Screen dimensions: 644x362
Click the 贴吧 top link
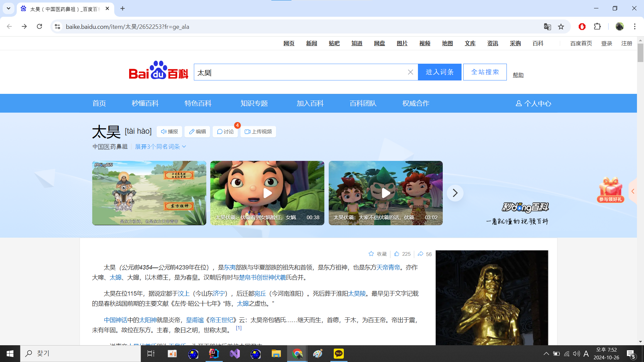pos(334,44)
